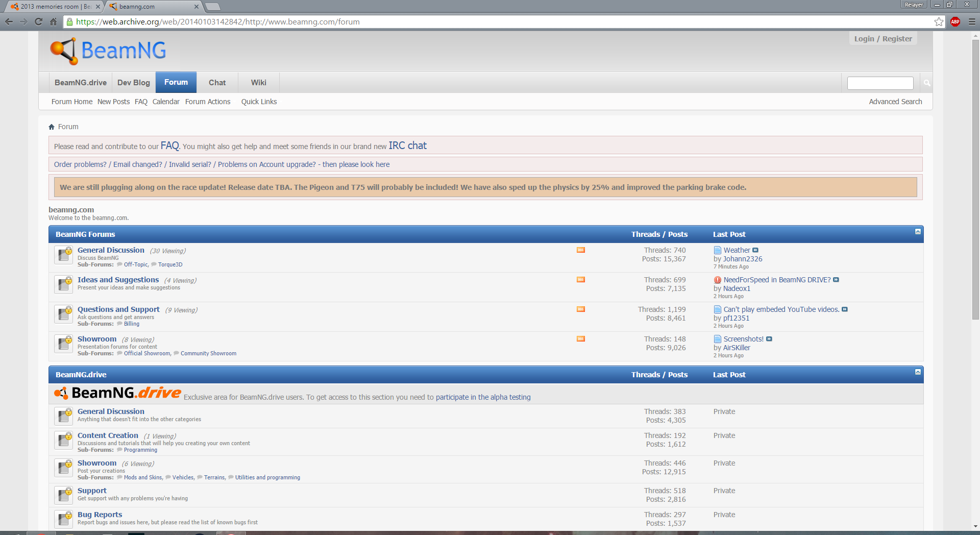Click New Posts in the sub-navigation

coord(113,102)
